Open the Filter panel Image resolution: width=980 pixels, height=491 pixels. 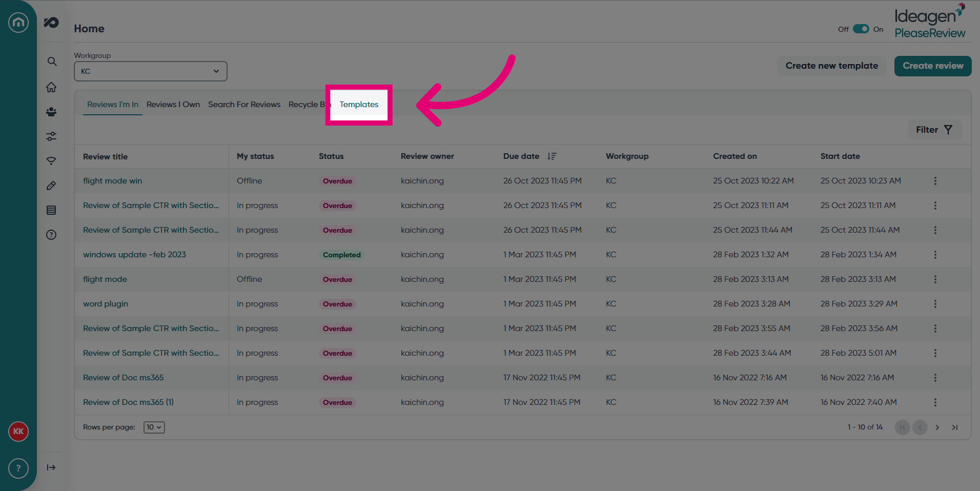pos(935,130)
